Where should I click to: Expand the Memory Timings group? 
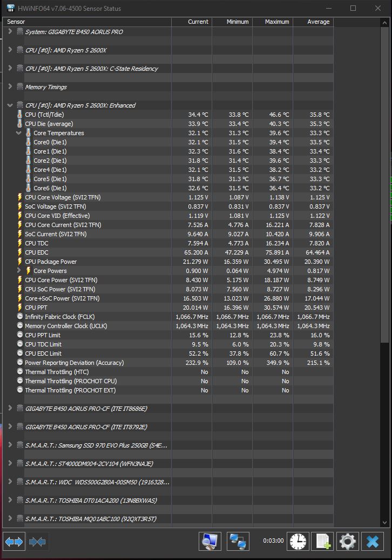[10, 87]
